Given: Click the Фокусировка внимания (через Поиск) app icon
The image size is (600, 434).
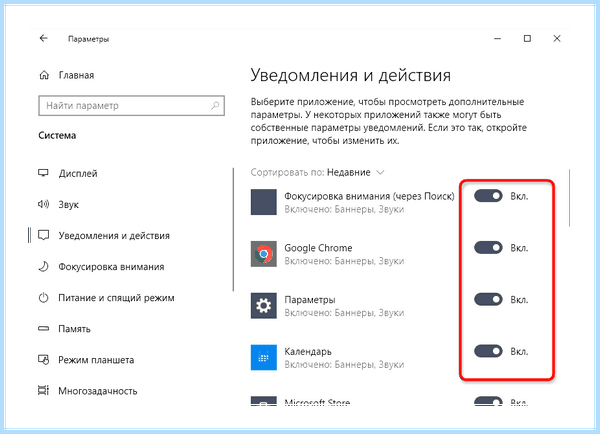Looking at the screenshot, I should [264, 202].
